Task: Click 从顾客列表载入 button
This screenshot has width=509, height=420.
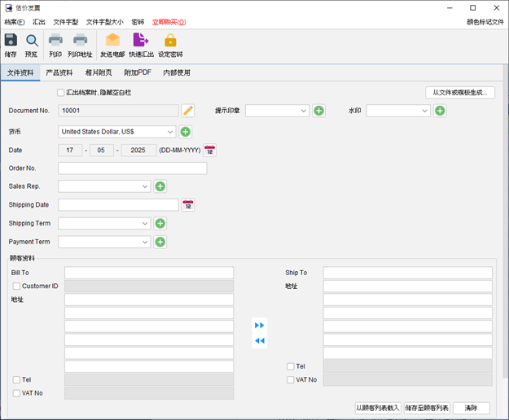Action: click(x=378, y=408)
